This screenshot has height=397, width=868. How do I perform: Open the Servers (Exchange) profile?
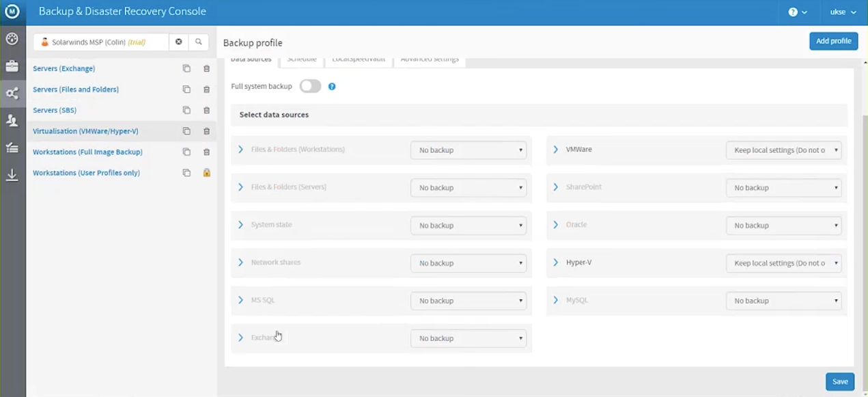point(64,68)
